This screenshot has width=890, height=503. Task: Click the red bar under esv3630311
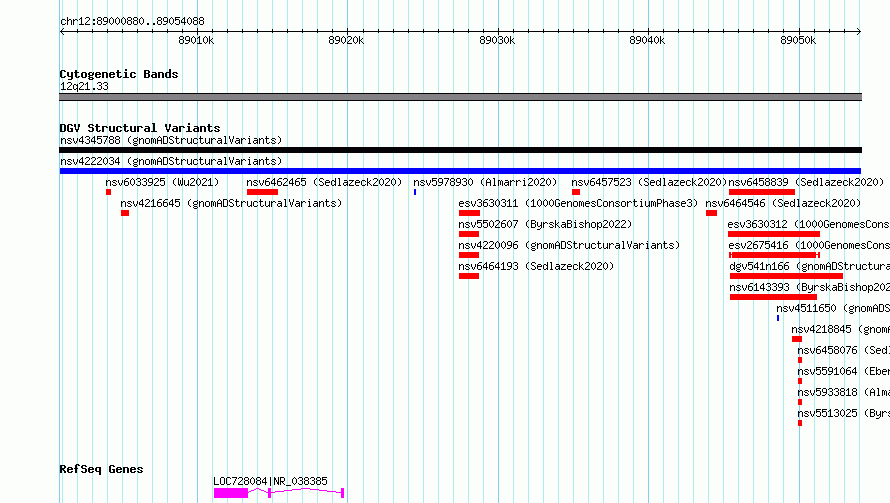pos(469,213)
